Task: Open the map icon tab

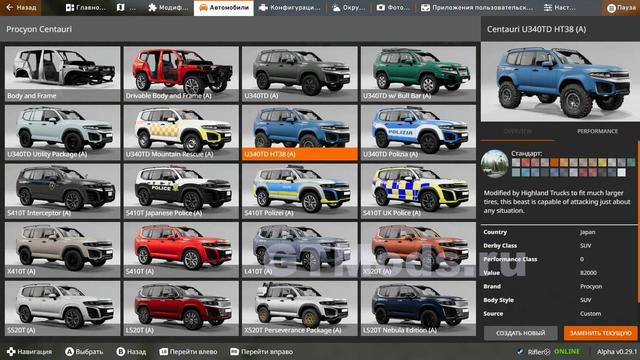Action: (127, 7)
